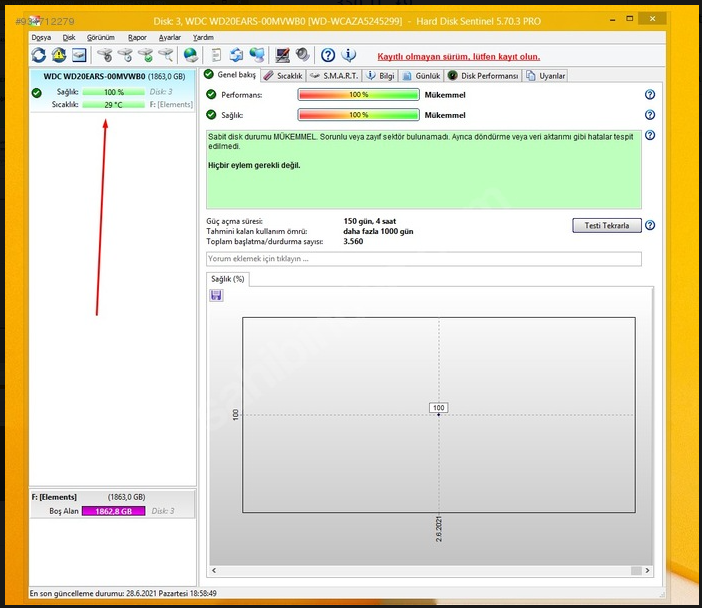
Task: Switch to the S.M.A.R.T. tab
Action: (x=334, y=76)
